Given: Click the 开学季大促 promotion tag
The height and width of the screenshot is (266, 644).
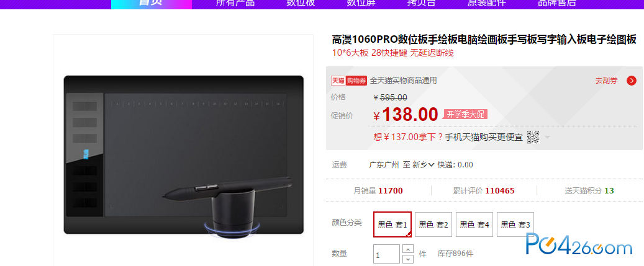Looking at the screenshot, I should coord(465,114).
